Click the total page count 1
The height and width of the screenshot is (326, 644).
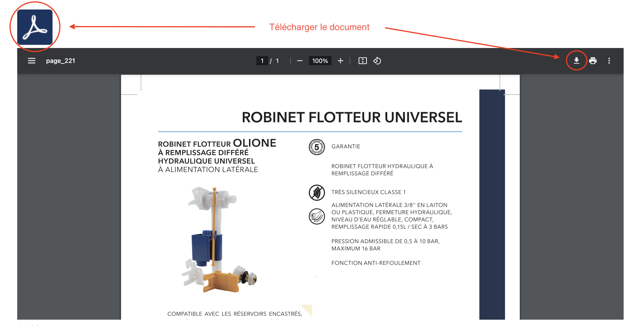[277, 61]
